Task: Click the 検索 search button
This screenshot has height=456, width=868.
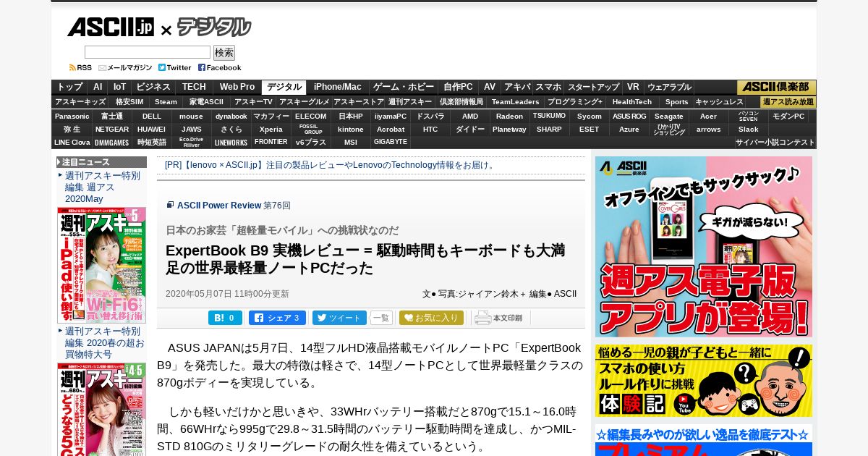Action: pos(224,52)
